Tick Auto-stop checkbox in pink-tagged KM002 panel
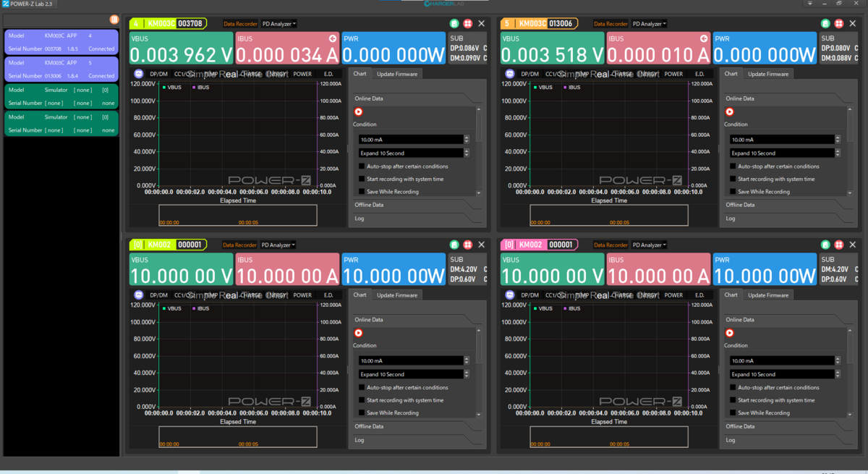This screenshot has width=868, height=474. pos(733,388)
